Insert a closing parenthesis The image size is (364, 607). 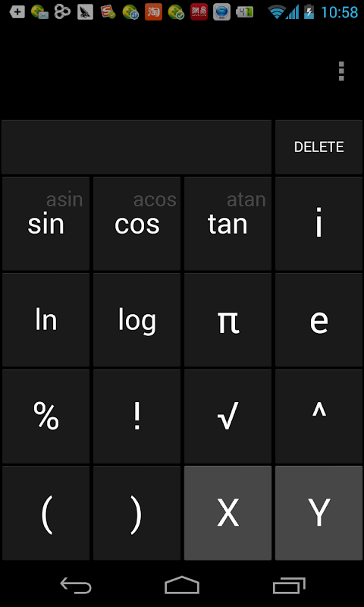click(x=137, y=513)
